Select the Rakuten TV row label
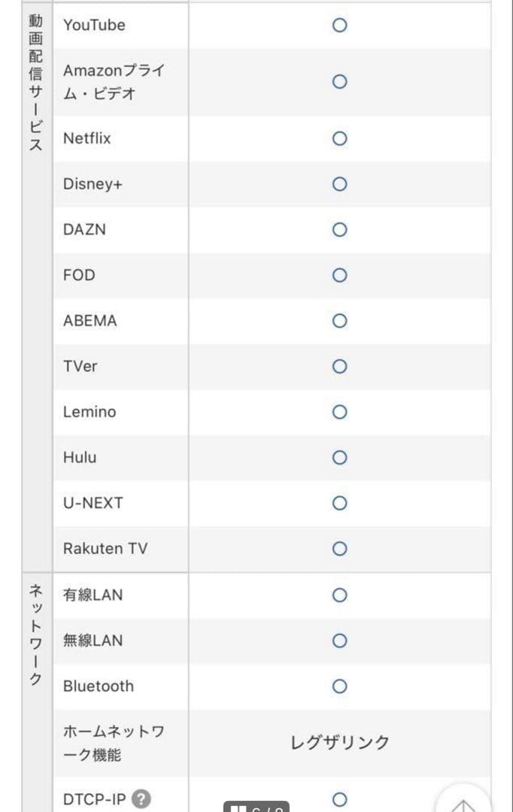Image resolution: width=513 pixels, height=812 pixels. (105, 548)
